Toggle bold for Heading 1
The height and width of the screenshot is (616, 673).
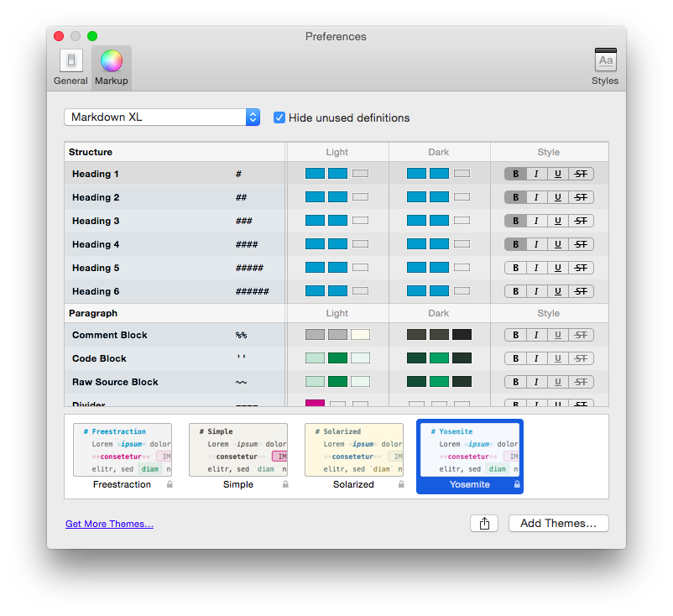coord(515,174)
